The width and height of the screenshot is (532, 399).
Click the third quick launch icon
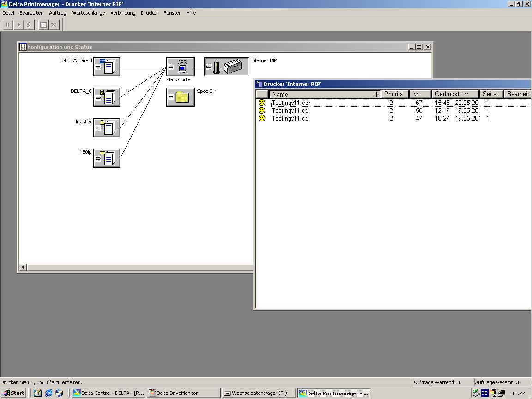coord(60,393)
